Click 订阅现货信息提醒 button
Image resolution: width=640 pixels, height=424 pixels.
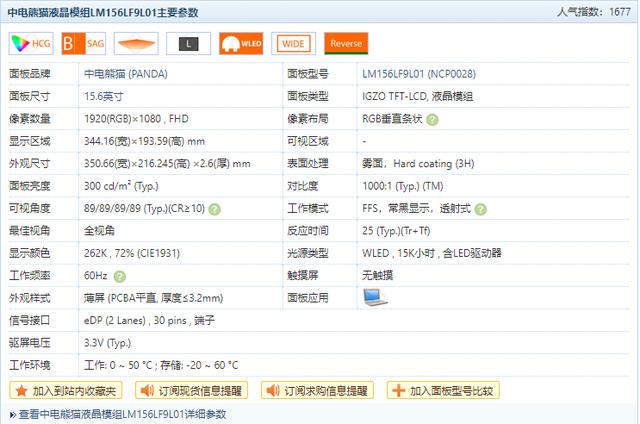pos(191,391)
